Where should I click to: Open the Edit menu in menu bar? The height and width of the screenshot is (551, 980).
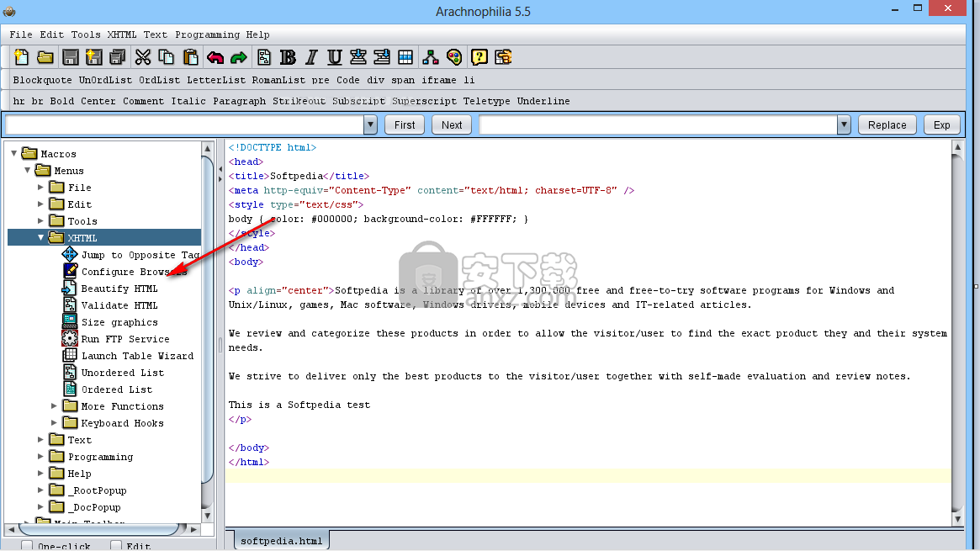click(52, 34)
